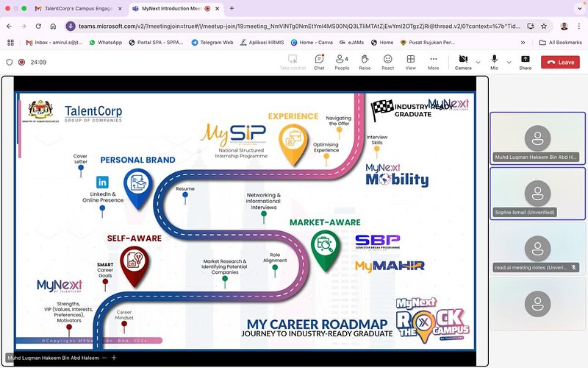
Task: Unmute the Mic
Action: [x=494, y=63]
